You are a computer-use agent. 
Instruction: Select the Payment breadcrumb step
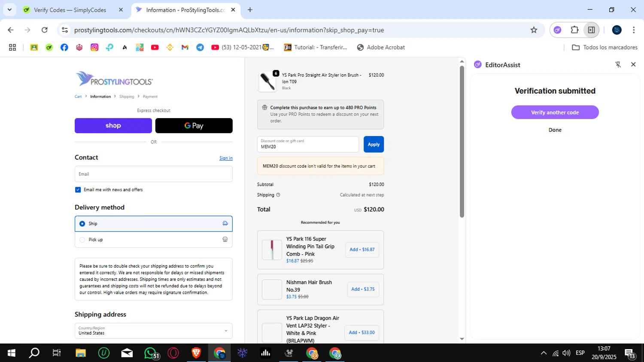pos(150,97)
